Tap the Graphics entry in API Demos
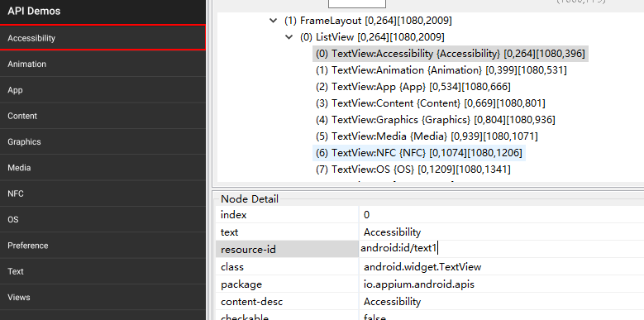 103,141
